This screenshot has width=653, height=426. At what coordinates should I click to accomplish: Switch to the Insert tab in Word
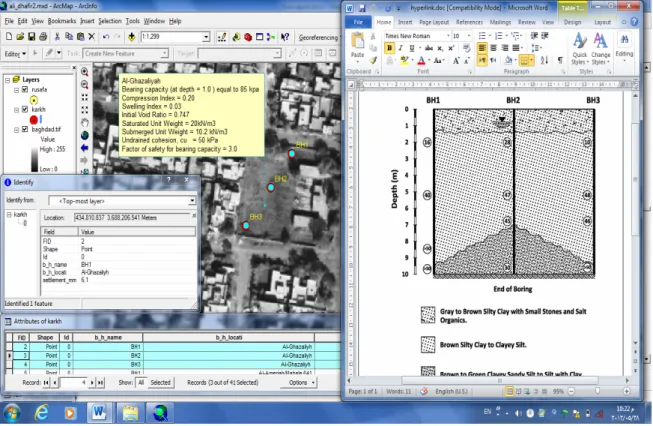(x=405, y=22)
